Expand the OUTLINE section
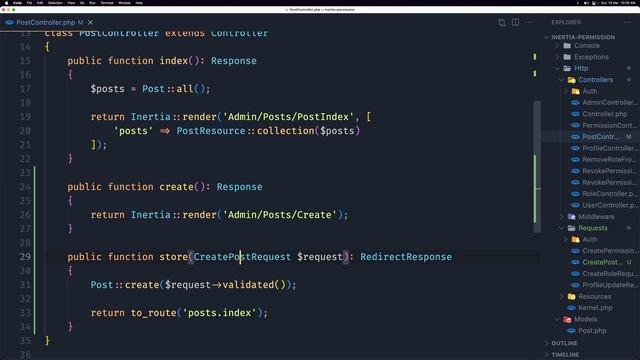 (x=547, y=343)
